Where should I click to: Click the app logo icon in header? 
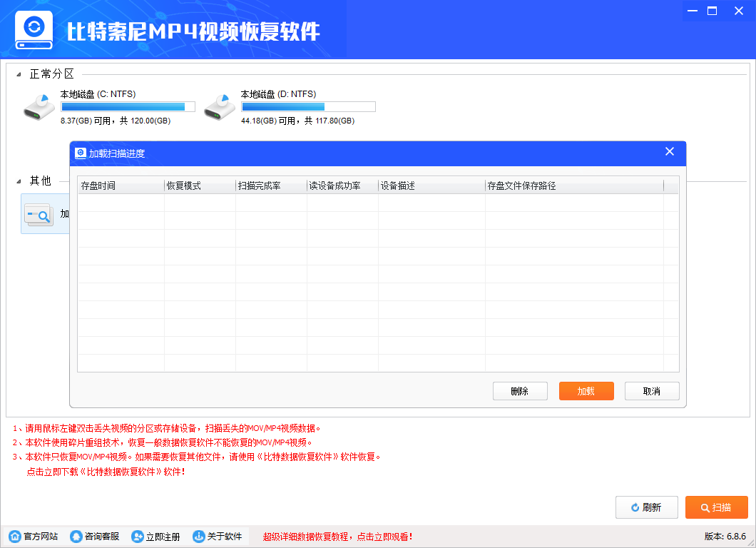pos(34,29)
